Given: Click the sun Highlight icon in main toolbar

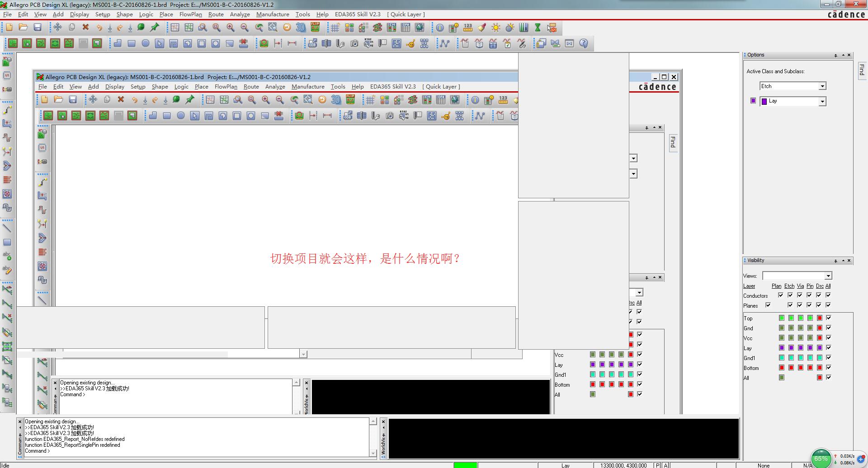Looking at the screenshot, I should point(496,28).
